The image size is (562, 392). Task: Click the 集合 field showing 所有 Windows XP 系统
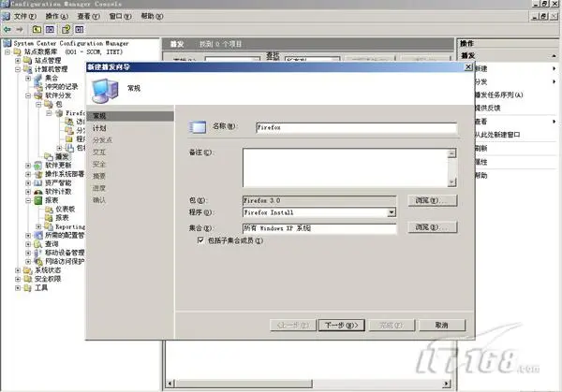point(319,228)
